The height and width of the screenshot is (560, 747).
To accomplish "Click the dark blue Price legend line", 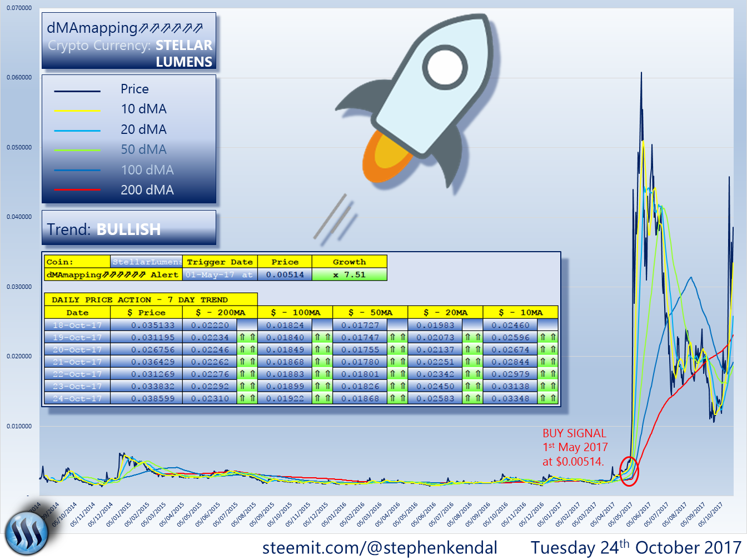I will (77, 91).
